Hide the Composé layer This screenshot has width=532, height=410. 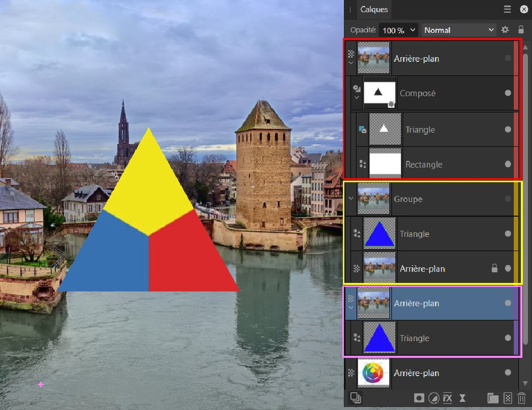click(507, 93)
